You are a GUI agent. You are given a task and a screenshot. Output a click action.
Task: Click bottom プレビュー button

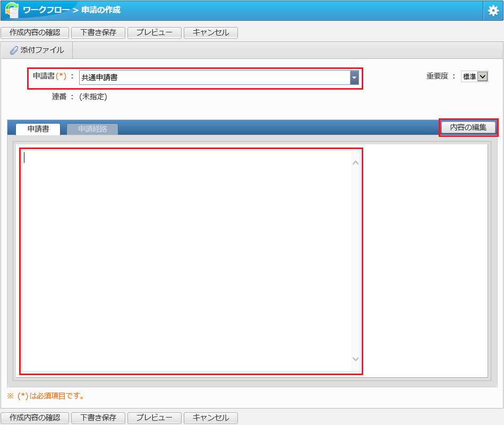[155, 418]
